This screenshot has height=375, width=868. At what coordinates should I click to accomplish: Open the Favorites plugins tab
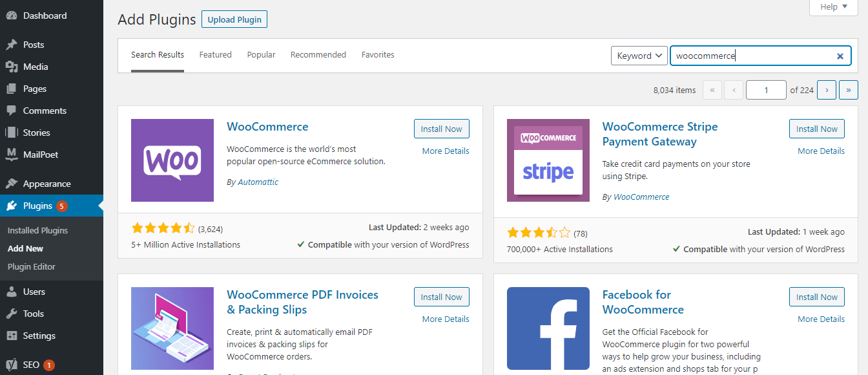pos(378,55)
